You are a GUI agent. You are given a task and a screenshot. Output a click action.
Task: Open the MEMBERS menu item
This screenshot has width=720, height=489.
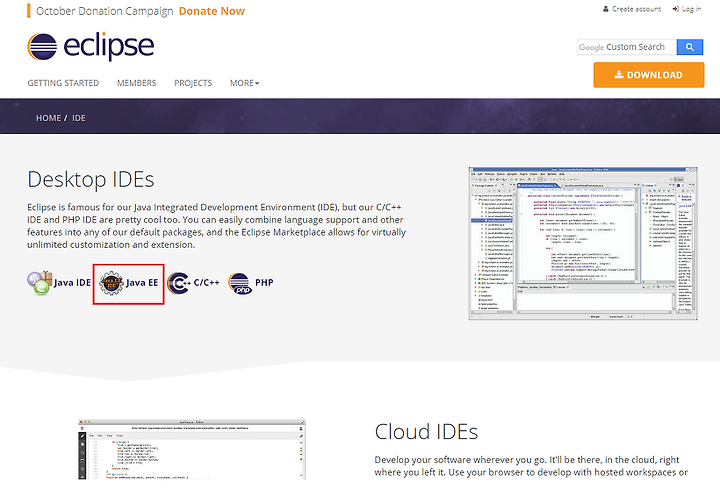(x=136, y=83)
